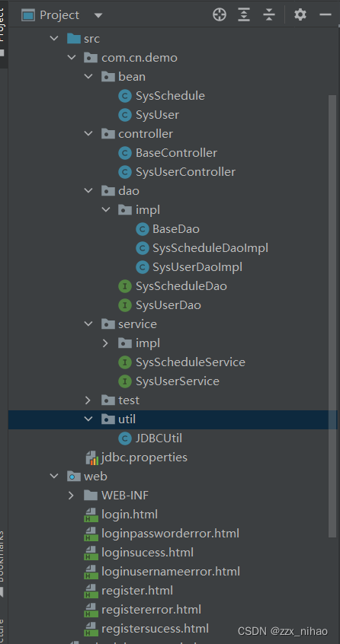
Task: Click the register.html file icon
Action: pyautogui.click(x=91, y=591)
